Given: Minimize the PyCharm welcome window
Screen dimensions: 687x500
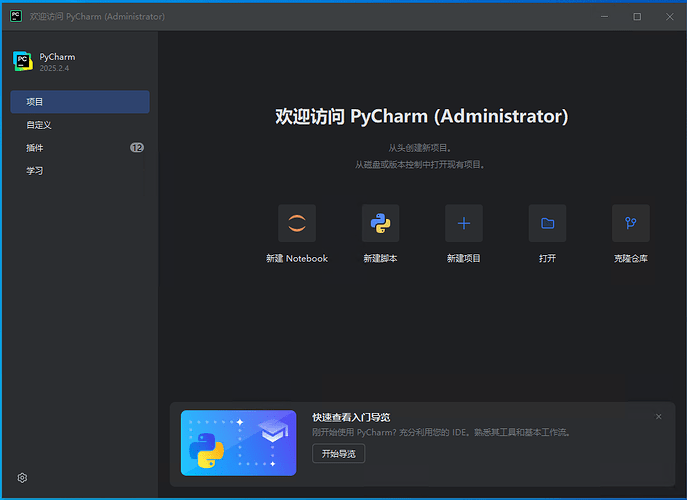Looking at the screenshot, I should coord(604,16).
